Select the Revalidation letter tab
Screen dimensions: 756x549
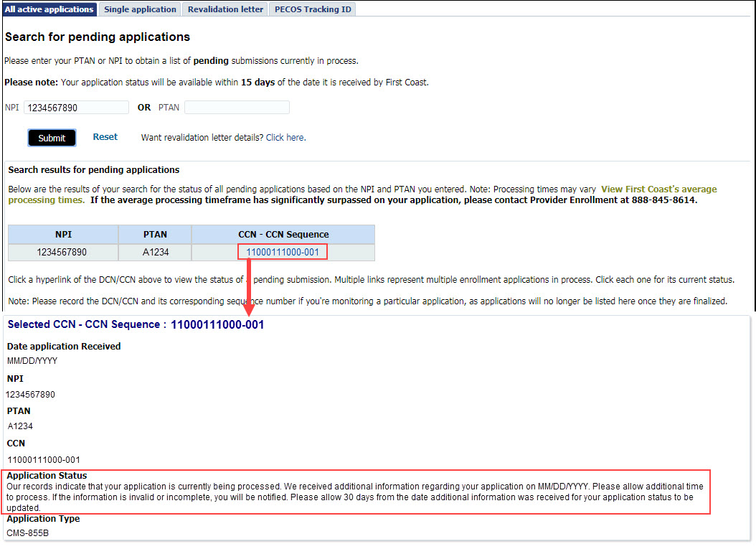pyautogui.click(x=225, y=9)
